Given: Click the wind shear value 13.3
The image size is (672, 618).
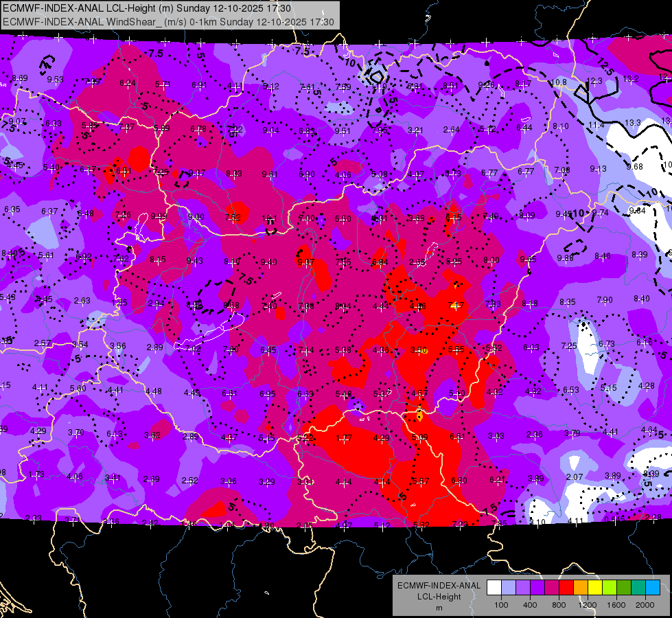Looking at the screenshot, I should tap(633, 123).
